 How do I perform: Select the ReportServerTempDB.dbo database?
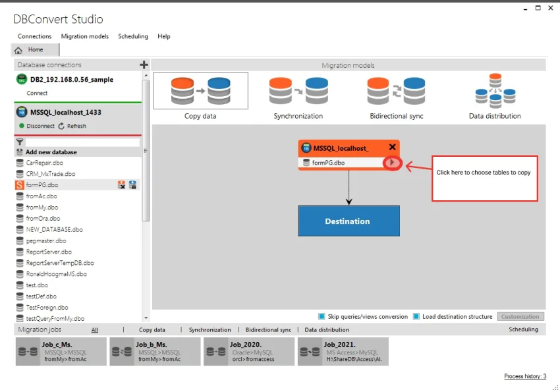coord(60,263)
